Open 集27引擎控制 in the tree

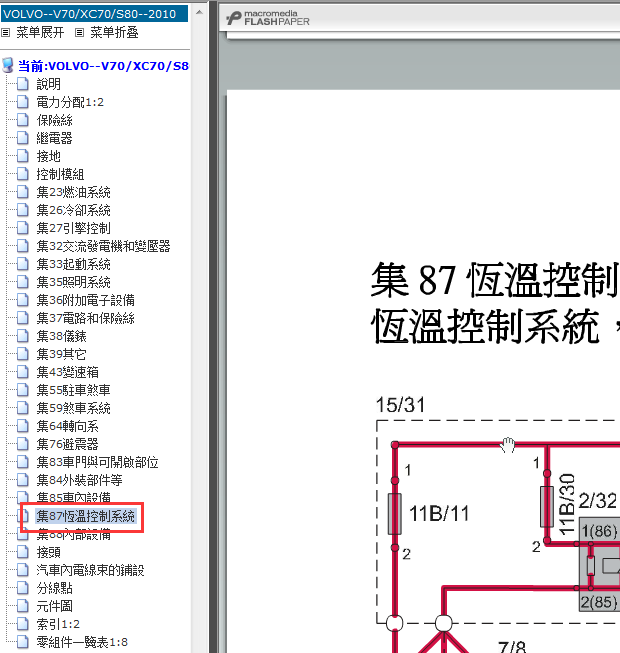[x=73, y=228]
